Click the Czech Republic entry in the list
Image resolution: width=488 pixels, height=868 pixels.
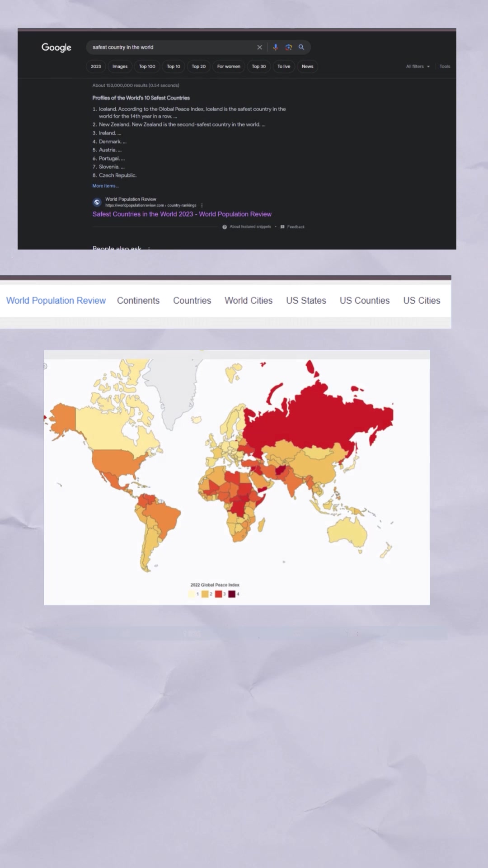click(114, 175)
